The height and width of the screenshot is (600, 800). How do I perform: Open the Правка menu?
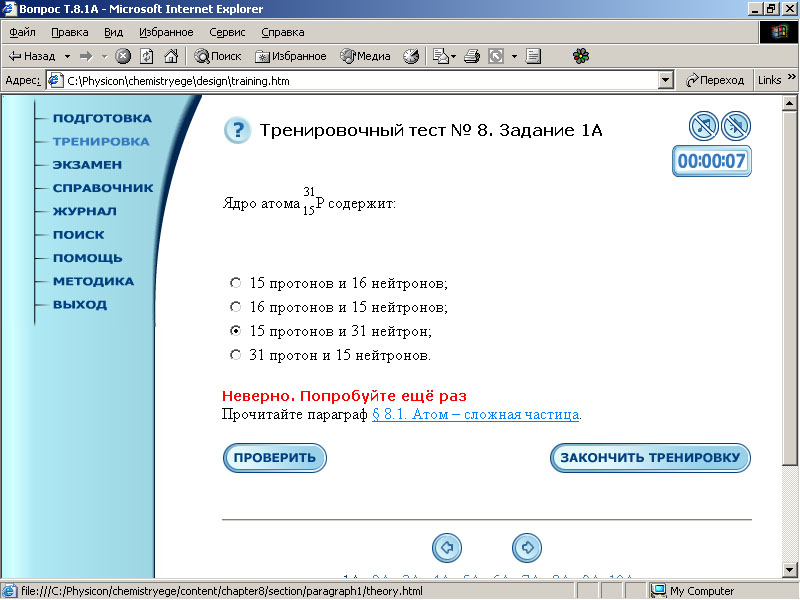70,32
